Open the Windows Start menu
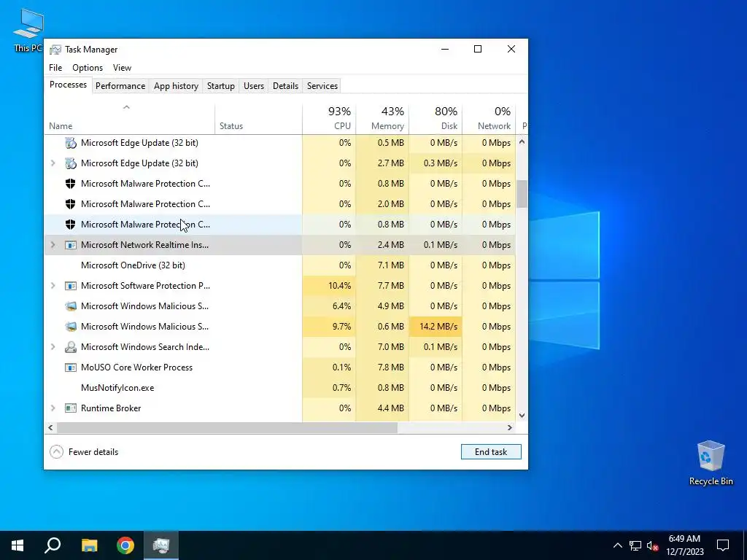747x560 pixels. tap(18, 545)
